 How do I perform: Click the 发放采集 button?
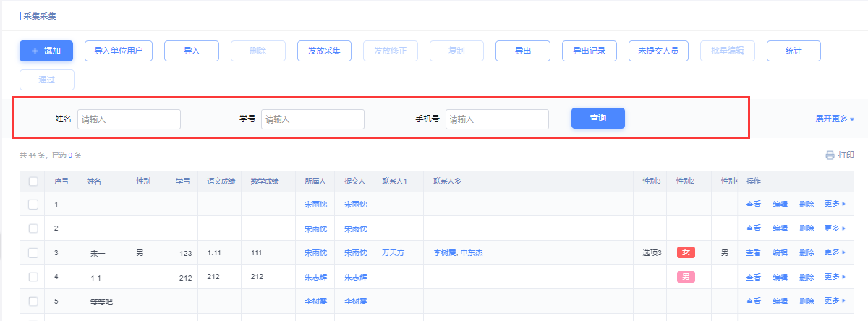(x=324, y=51)
